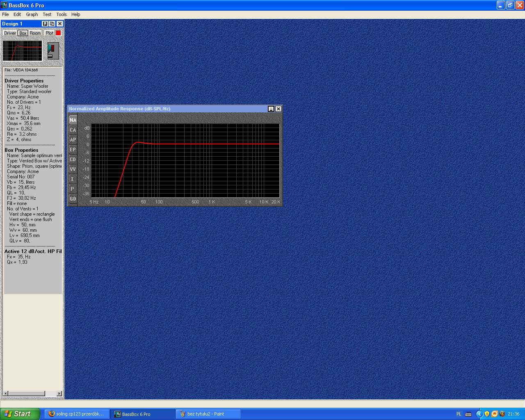The height and width of the screenshot is (420, 525).
Task: Close the Design 1 panel
Action: pyautogui.click(x=60, y=24)
